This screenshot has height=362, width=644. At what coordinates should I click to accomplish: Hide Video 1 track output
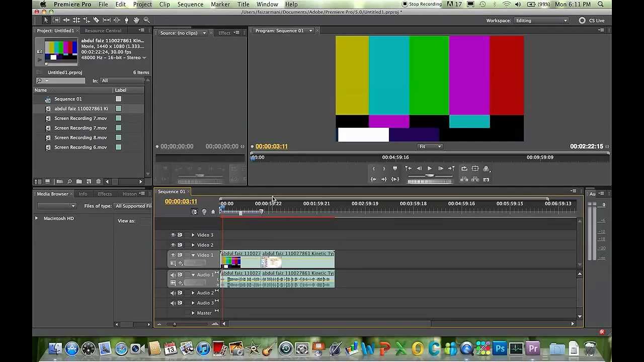point(173,255)
